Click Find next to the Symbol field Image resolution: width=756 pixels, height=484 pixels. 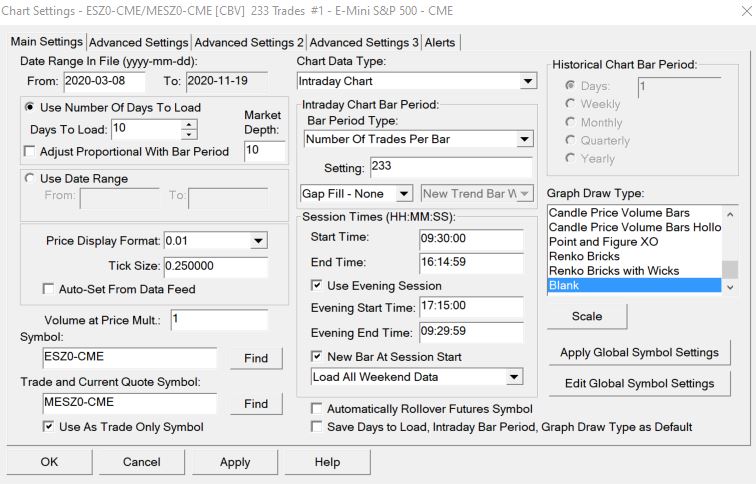(x=256, y=358)
